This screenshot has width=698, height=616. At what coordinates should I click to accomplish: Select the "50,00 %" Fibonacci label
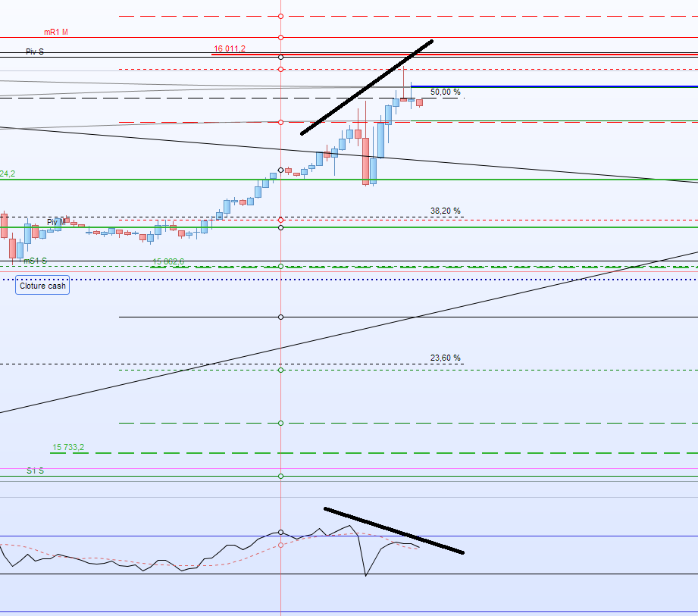click(x=445, y=92)
